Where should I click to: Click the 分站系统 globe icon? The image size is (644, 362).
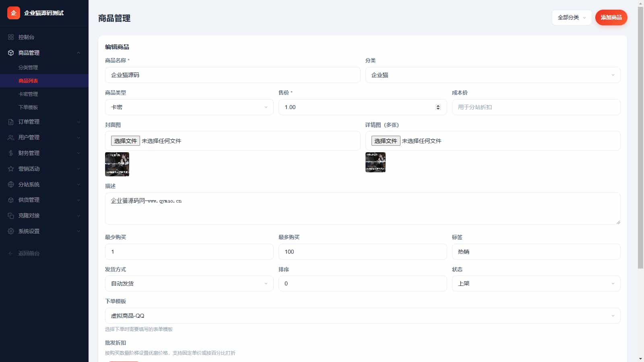pos(11,184)
